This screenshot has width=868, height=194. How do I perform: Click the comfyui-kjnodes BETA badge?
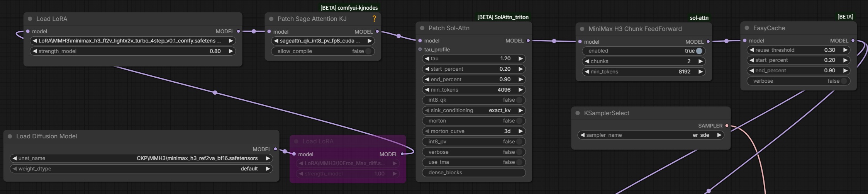click(349, 8)
